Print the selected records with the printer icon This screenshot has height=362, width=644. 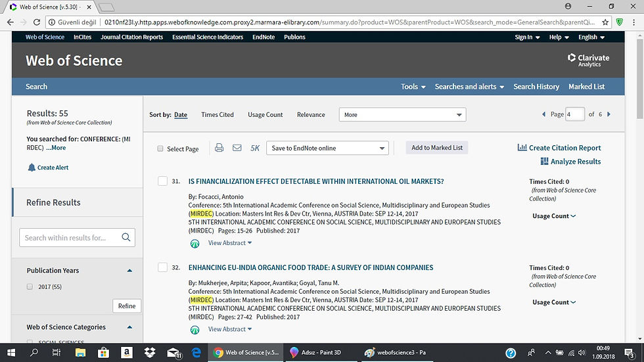click(x=219, y=148)
